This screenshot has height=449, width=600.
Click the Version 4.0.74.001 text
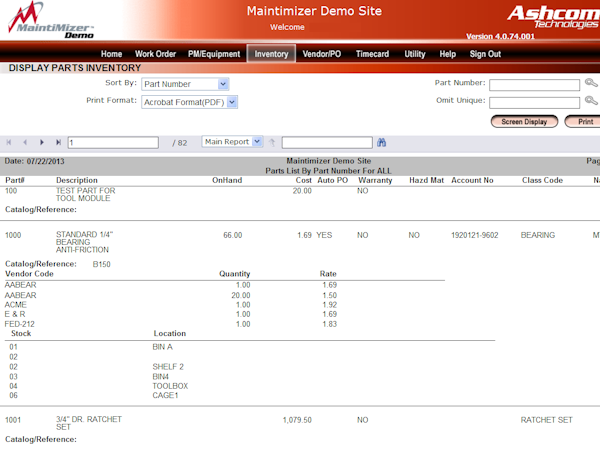click(x=500, y=36)
